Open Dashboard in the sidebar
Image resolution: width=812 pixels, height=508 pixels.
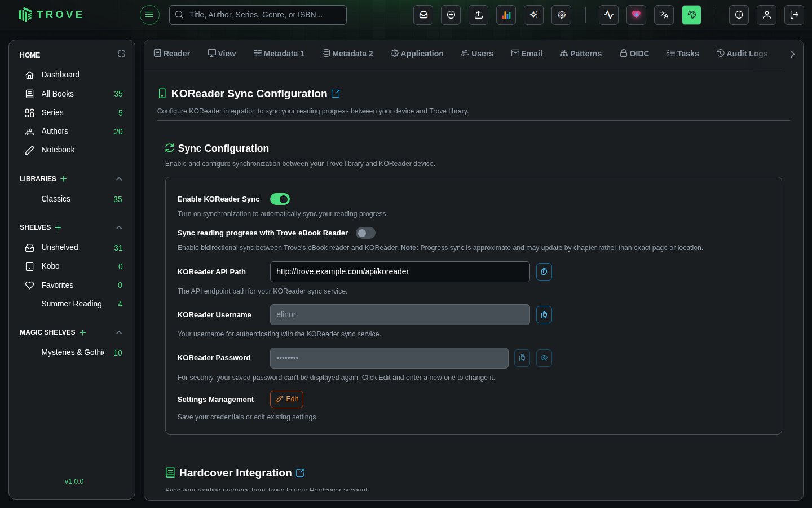[72, 75]
